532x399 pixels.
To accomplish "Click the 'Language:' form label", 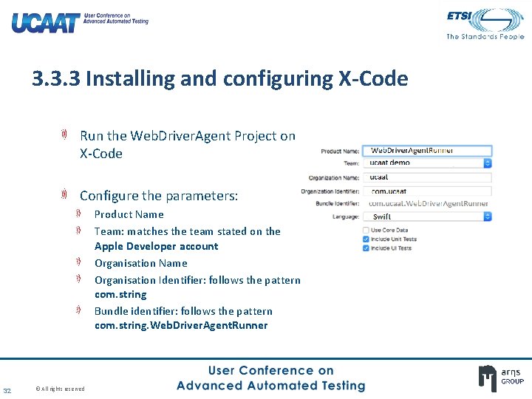I will [x=346, y=216].
